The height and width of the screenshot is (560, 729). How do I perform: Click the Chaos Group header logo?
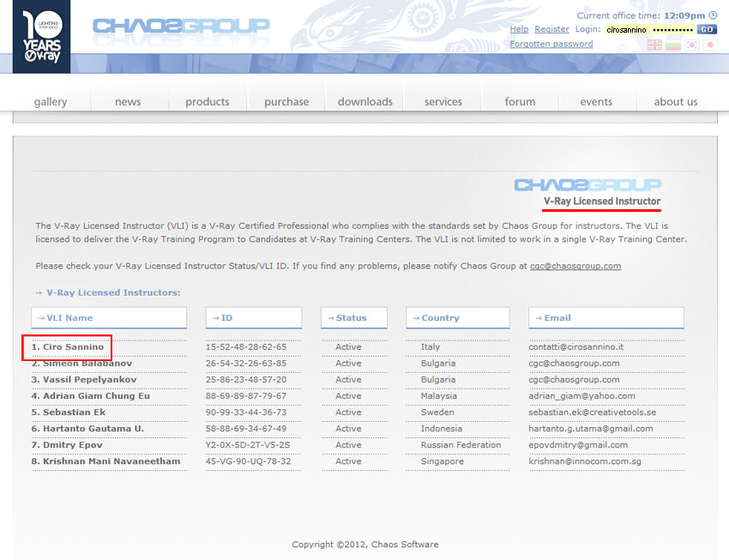coord(181,26)
